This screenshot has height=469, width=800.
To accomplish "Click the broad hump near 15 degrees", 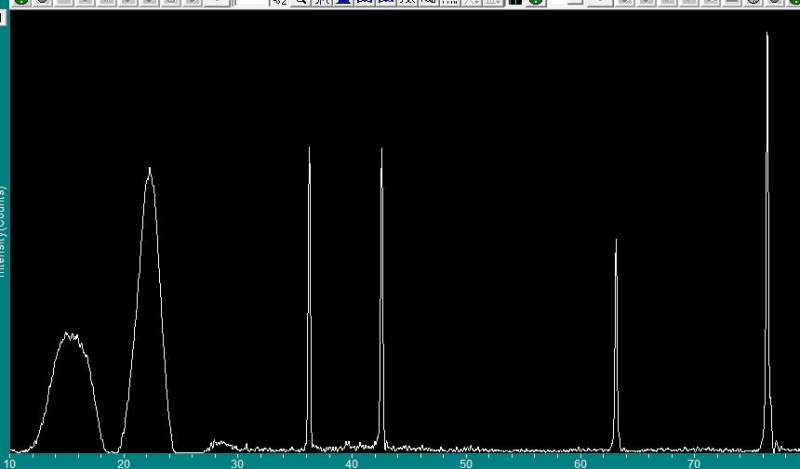I will point(69,391).
